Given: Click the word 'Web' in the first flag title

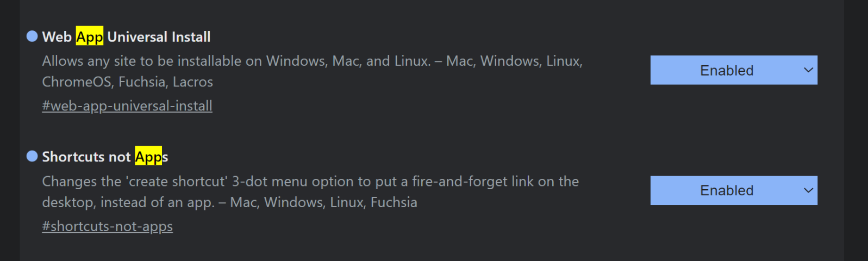Looking at the screenshot, I should [57, 36].
